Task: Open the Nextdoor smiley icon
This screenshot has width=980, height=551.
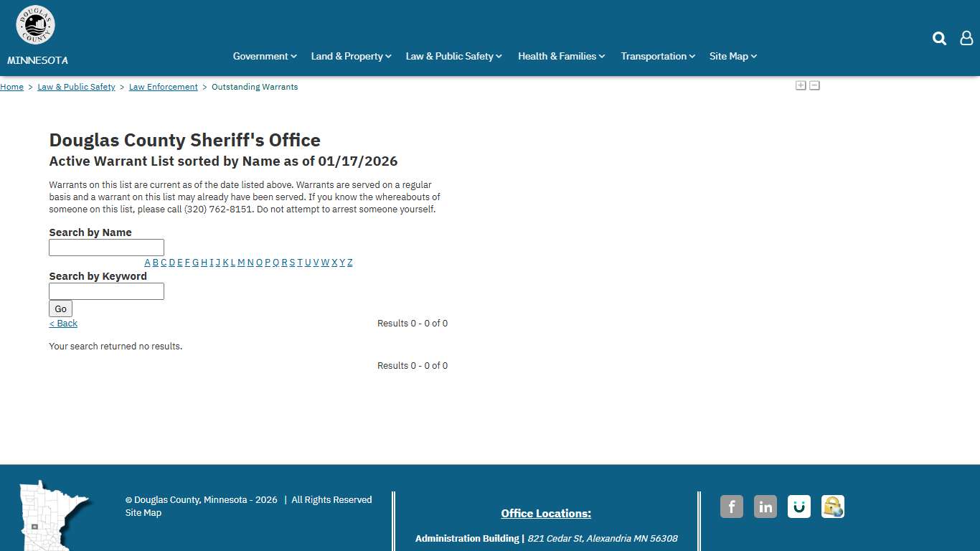Action: [798, 507]
